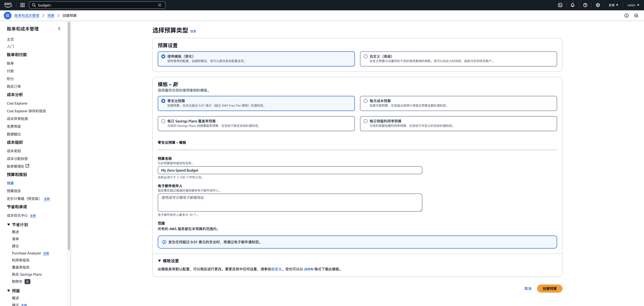Open 成本类别 in the sidebar
This screenshot has width=644, height=306.
click(x=14, y=151)
